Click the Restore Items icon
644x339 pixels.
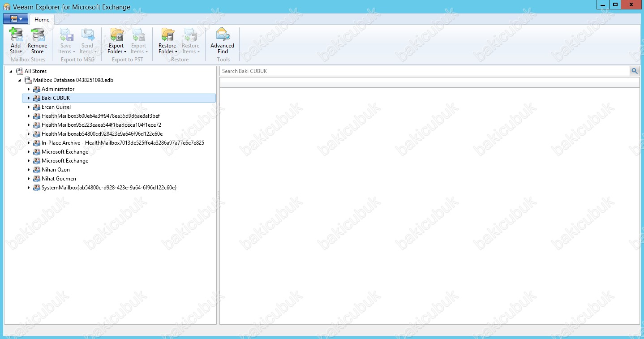pos(190,35)
